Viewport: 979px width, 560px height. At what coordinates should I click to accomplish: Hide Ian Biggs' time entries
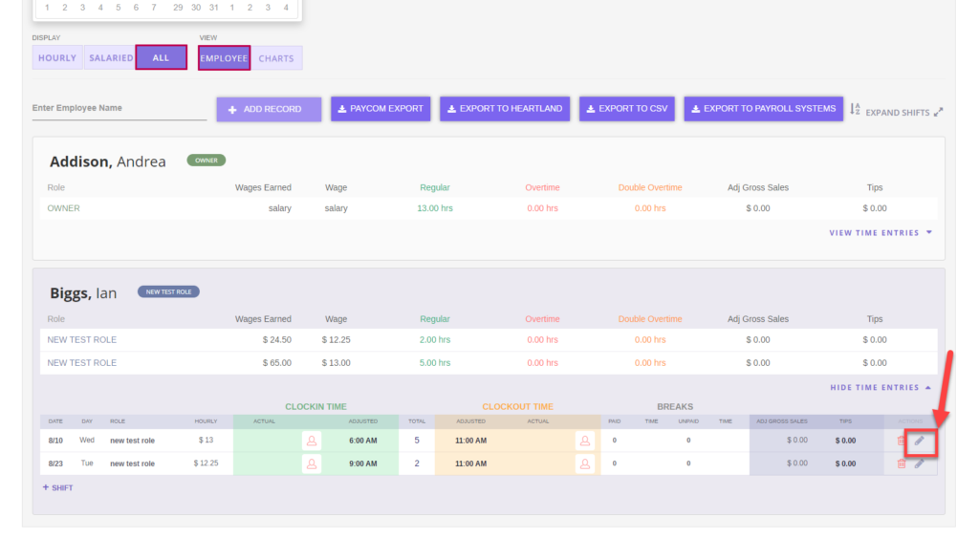coord(876,387)
